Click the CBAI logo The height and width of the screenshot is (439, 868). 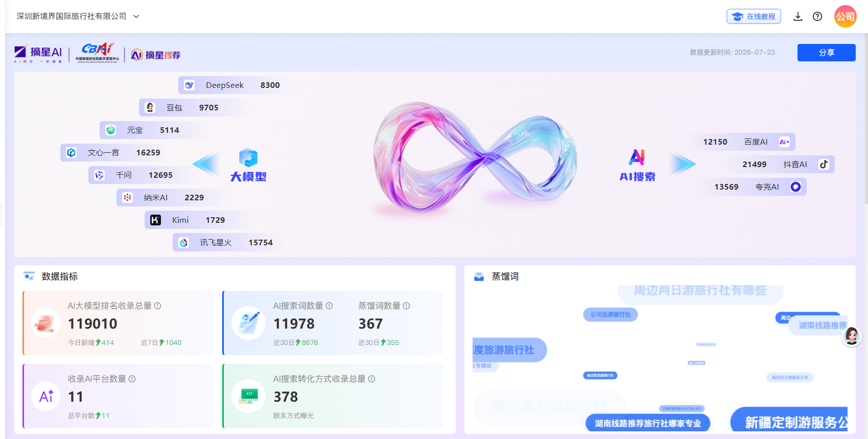pyautogui.click(x=97, y=52)
